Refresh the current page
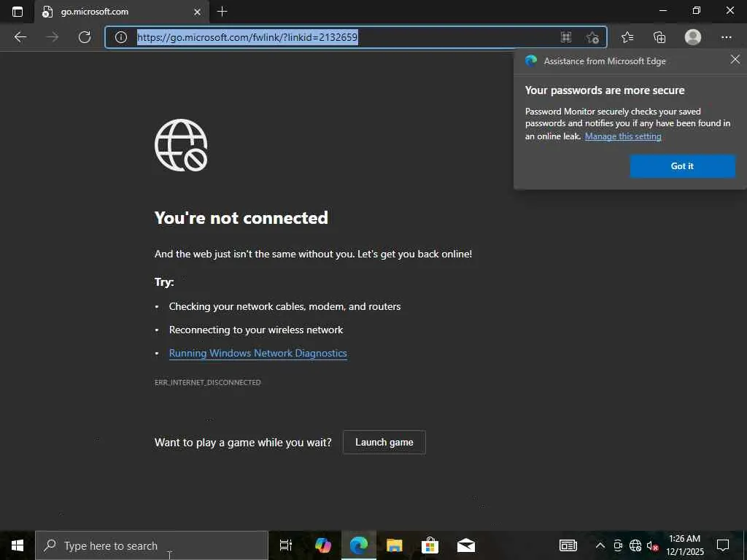The image size is (747, 560). coord(85,37)
